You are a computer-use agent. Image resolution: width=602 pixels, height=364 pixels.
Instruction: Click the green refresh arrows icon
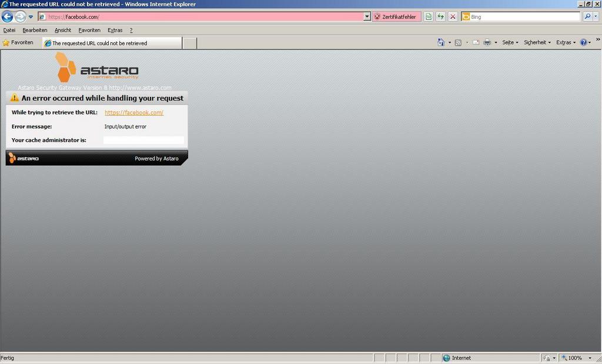[441, 16]
